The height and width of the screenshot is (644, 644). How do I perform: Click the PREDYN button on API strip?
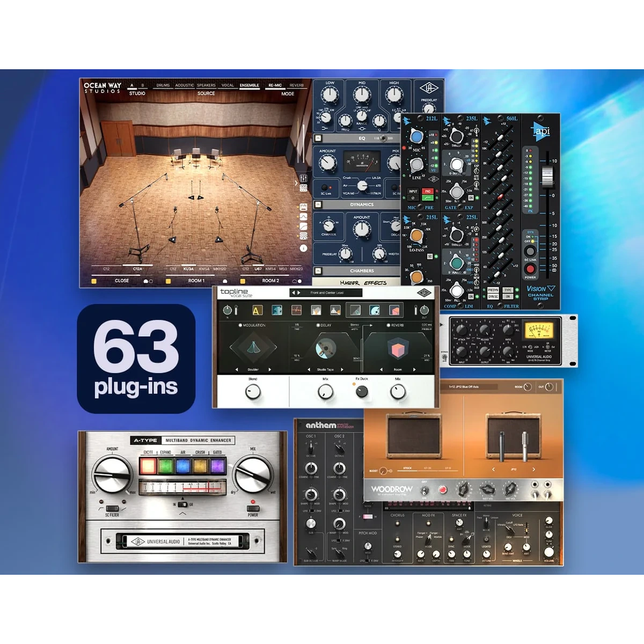[x=493, y=290]
